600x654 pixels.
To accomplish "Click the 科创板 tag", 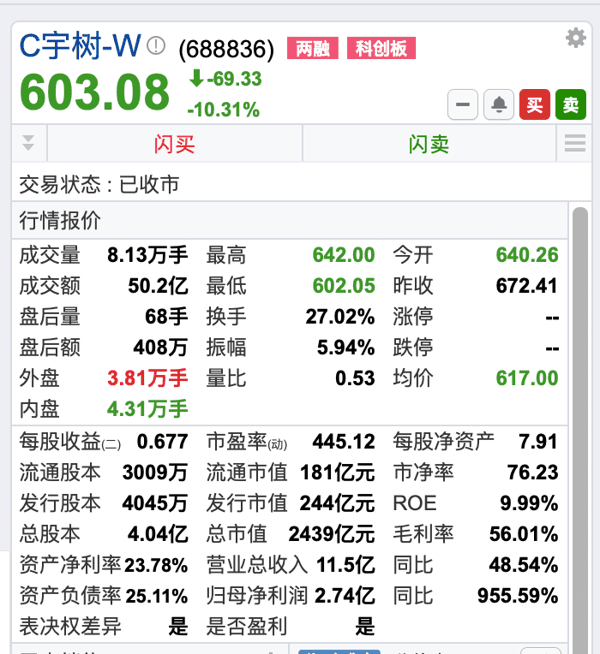I will pyautogui.click(x=382, y=48).
